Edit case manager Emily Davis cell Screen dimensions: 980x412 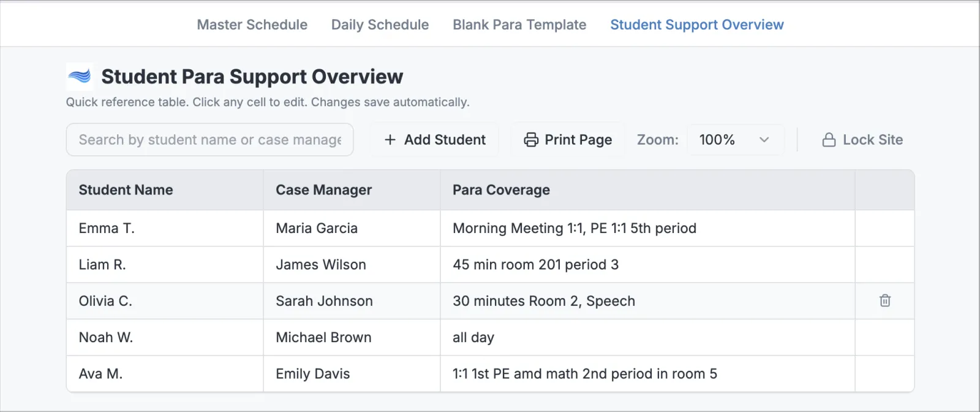[x=352, y=373]
